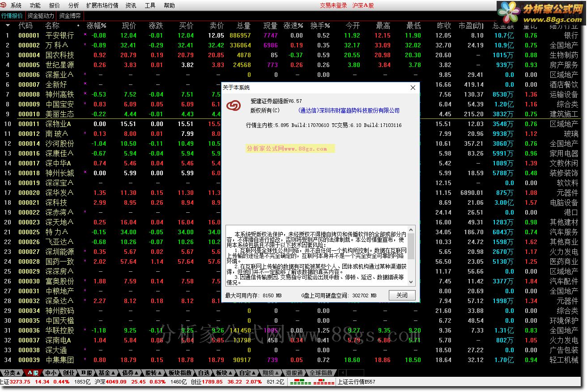Select the 板块指数 bottom tab
Image resolution: width=587 pixels, height=392 pixels.
180,373
